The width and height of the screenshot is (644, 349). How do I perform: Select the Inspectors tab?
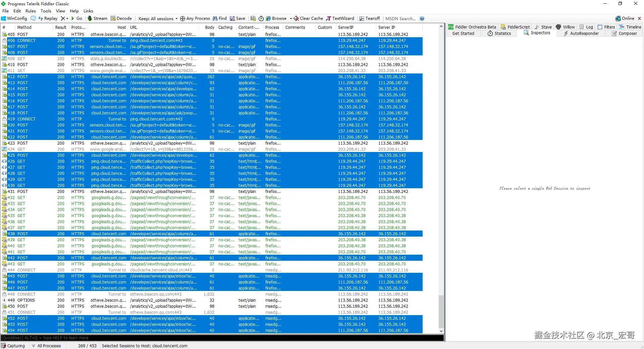click(x=537, y=33)
